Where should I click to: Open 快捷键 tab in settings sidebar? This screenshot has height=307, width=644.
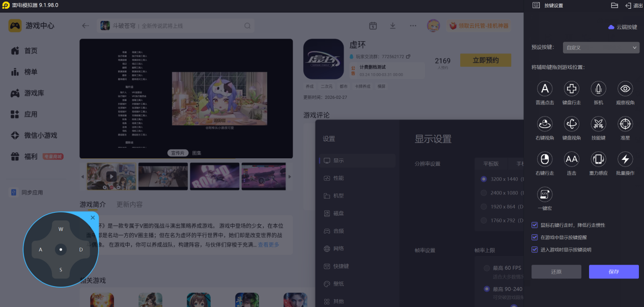[x=357, y=266]
